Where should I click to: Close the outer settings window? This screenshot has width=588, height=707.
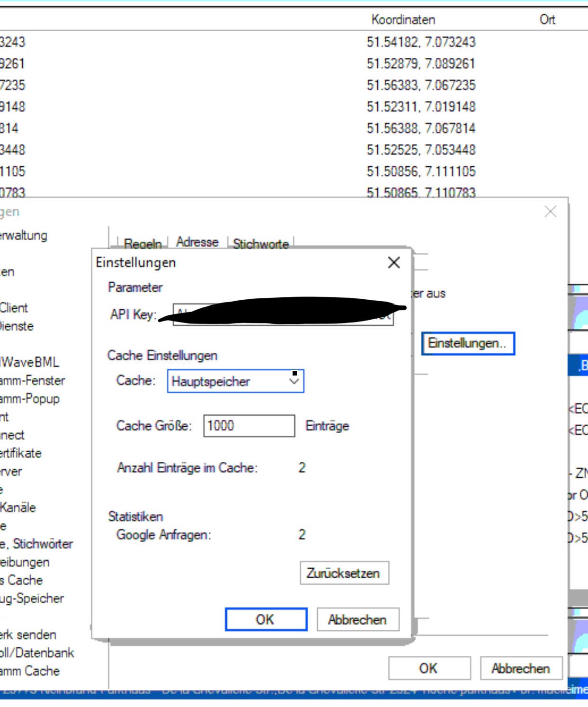pyautogui.click(x=550, y=212)
